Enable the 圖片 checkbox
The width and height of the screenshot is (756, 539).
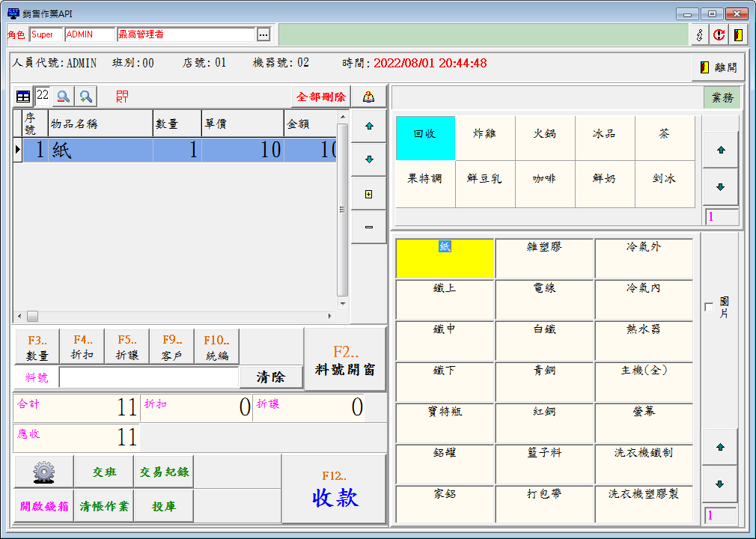709,308
